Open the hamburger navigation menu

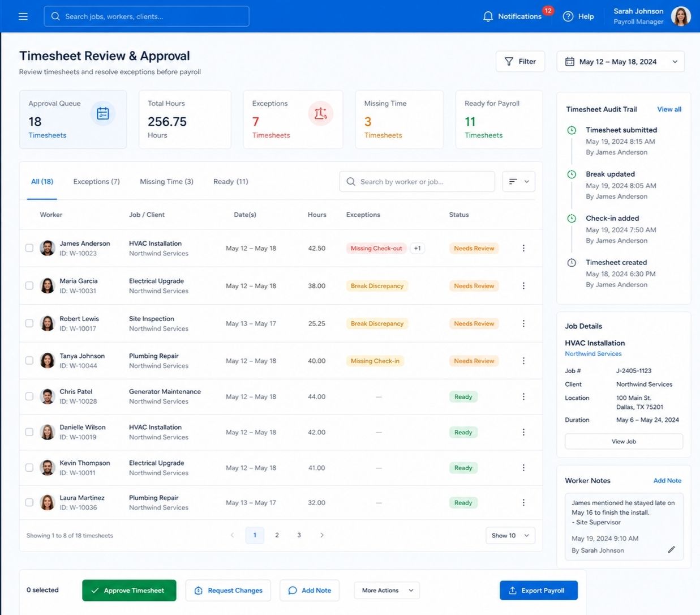[23, 16]
